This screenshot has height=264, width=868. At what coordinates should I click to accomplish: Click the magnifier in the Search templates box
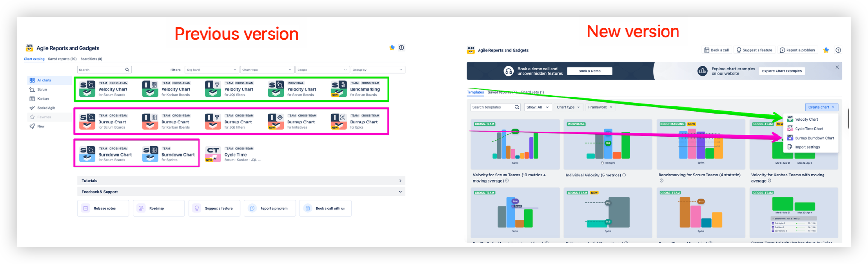(517, 107)
